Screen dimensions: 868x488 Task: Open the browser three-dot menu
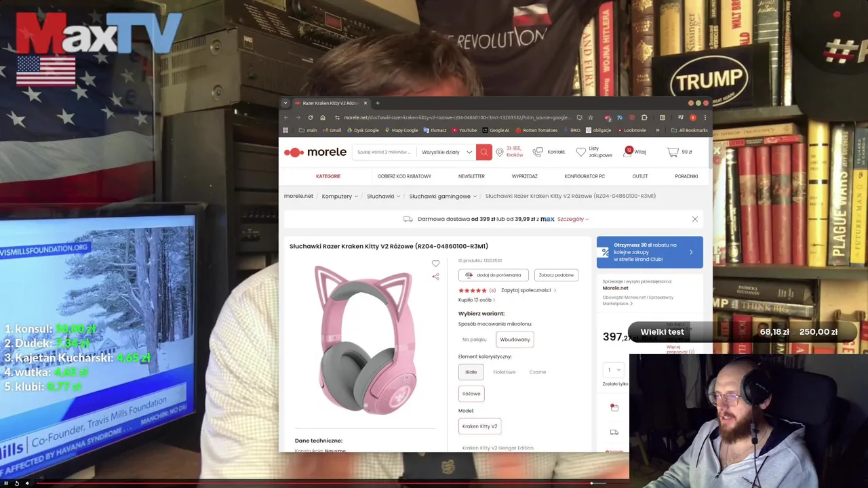coord(705,117)
